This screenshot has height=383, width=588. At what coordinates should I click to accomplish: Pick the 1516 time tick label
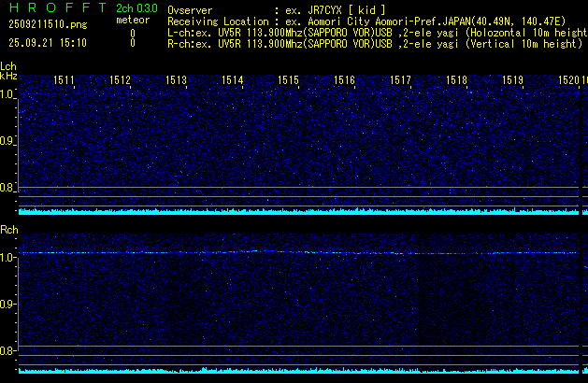(344, 81)
